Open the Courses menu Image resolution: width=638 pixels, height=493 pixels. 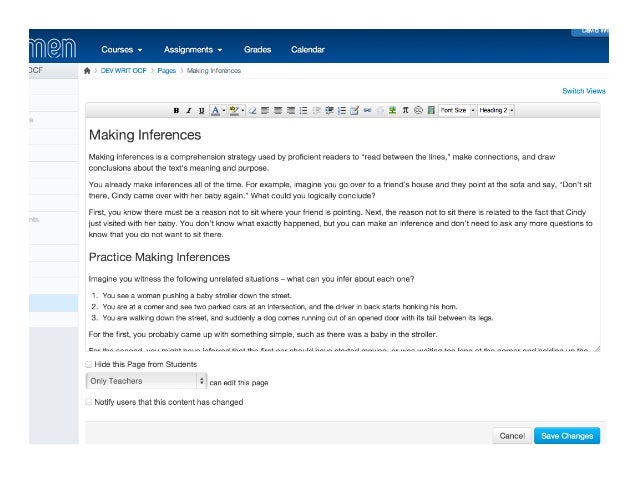tap(122, 50)
